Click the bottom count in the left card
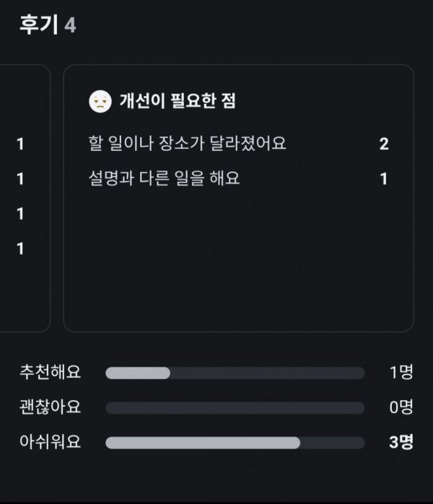The height and width of the screenshot is (504, 433). pyautogui.click(x=20, y=248)
